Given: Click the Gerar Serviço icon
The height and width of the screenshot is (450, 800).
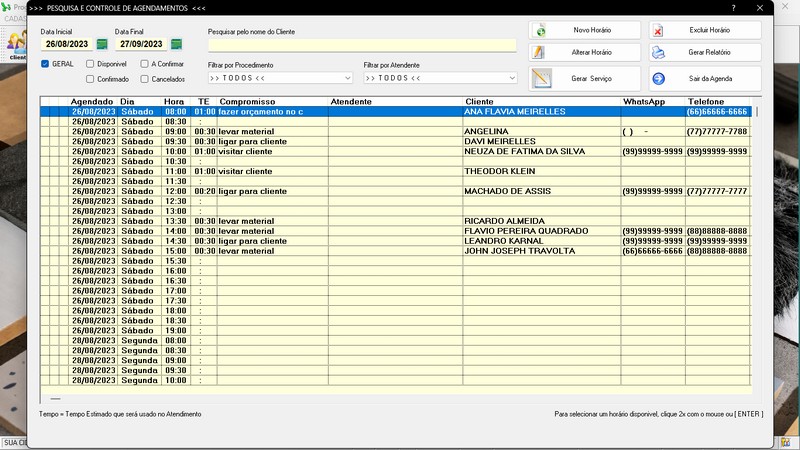Looking at the screenshot, I should tap(541, 79).
